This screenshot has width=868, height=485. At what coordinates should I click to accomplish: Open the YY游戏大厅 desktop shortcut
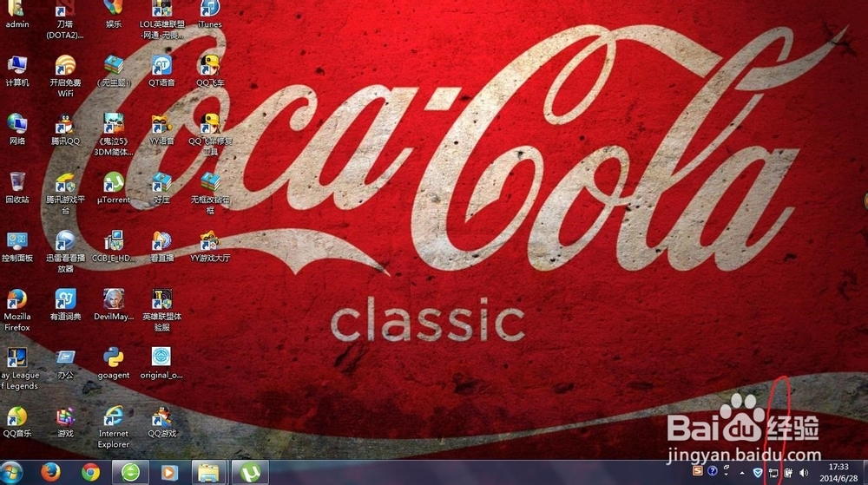coord(210,246)
